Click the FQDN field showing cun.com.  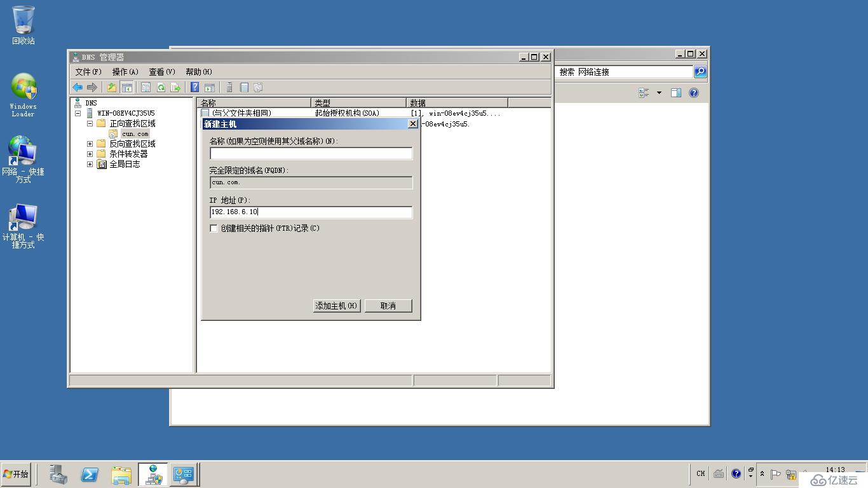(x=311, y=183)
